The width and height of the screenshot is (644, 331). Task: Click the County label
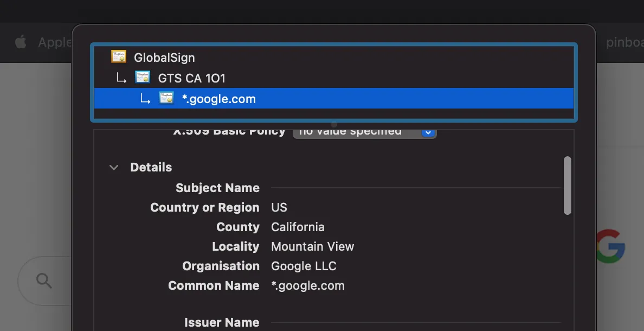click(x=238, y=227)
